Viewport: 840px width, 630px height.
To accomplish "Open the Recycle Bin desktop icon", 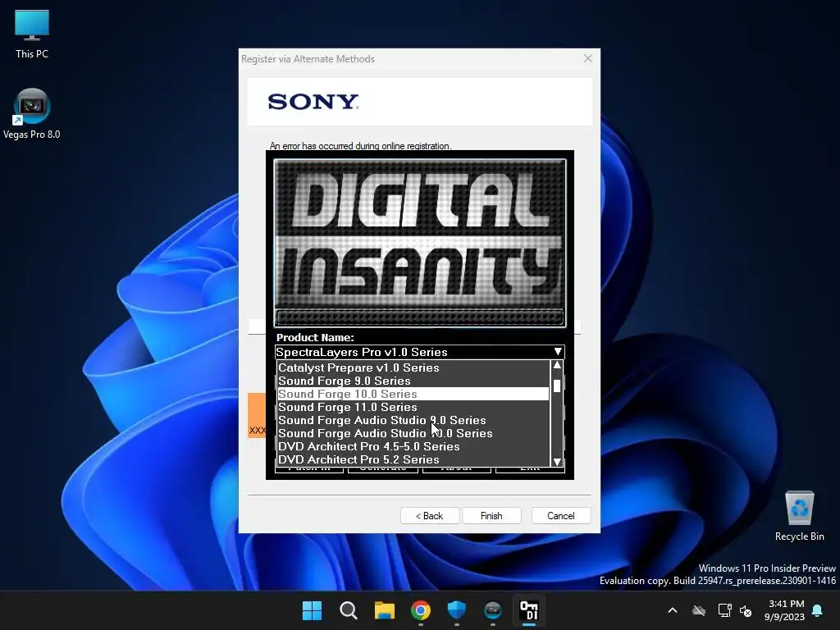I will coord(799,516).
